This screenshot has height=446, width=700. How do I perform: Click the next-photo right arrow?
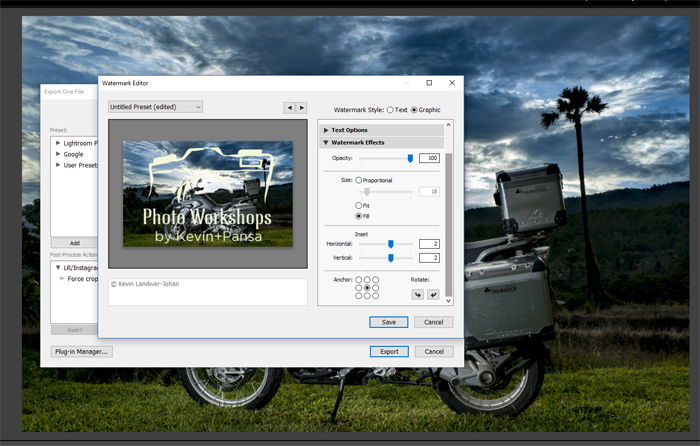pyautogui.click(x=301, y=108)
